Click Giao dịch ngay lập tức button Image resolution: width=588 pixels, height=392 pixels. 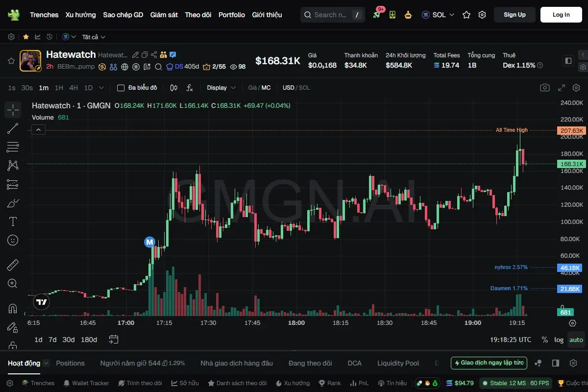(x=489, y=363)
